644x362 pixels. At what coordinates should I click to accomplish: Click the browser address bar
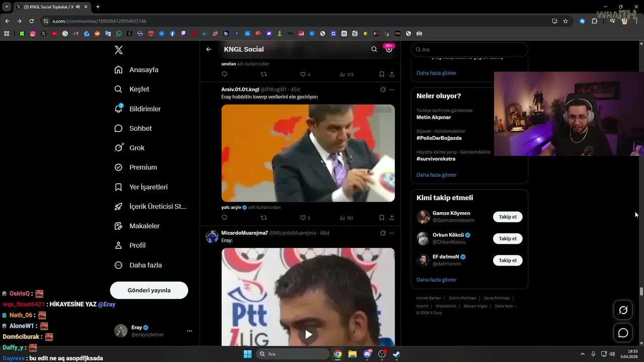click(297, 21)
